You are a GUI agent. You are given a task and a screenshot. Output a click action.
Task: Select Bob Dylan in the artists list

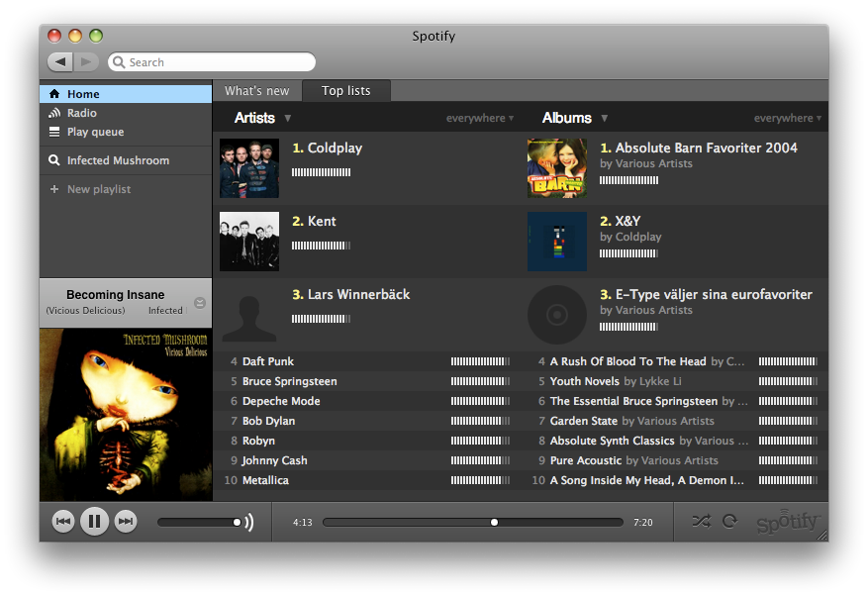(366, 421)
